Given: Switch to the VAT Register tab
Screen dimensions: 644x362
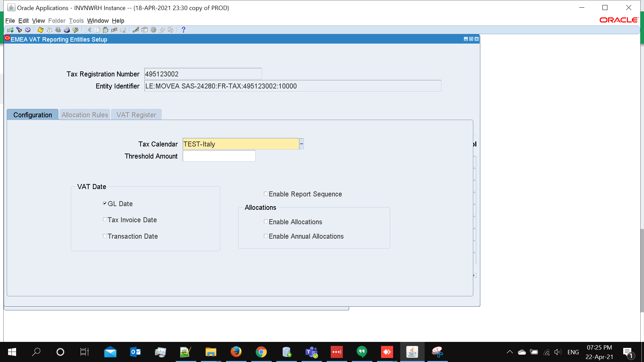Looking at the screenshot, I should [x=136, y=115].
